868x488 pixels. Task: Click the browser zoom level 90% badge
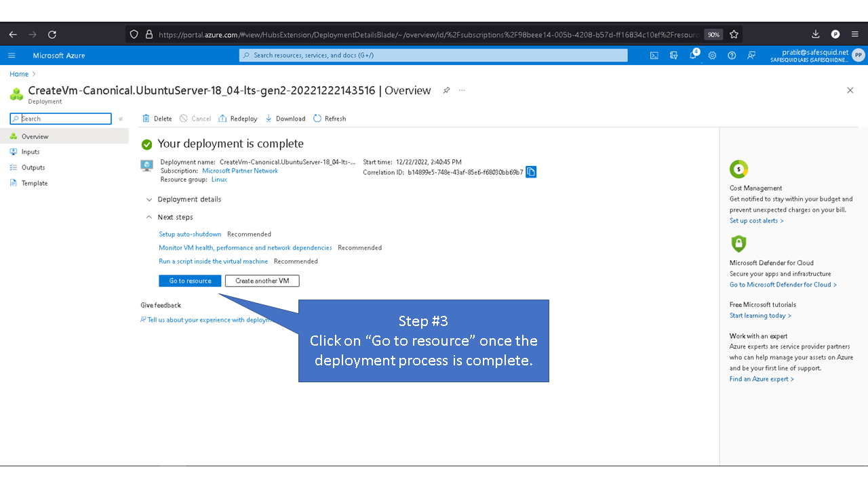[x=713, y=35]
